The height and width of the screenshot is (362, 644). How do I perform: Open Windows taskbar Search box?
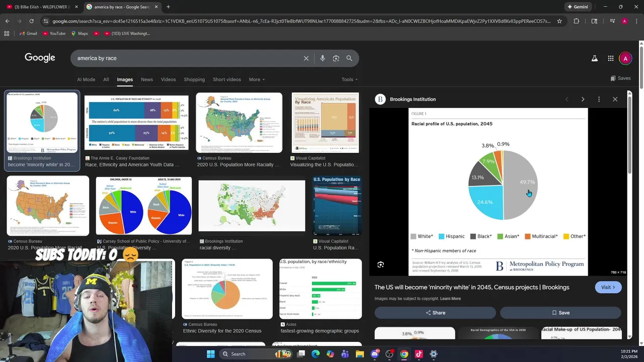click(x=257, y=354)
